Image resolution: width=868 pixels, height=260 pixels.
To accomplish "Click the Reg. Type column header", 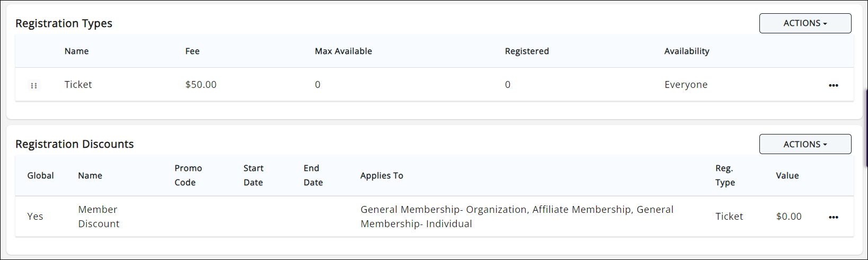I will (725, 175).
